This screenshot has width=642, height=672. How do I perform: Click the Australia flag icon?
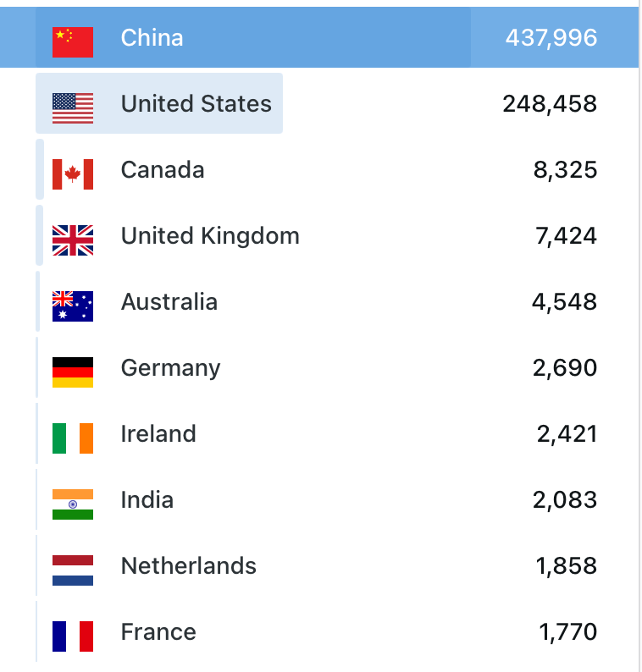tap(73, 303)
